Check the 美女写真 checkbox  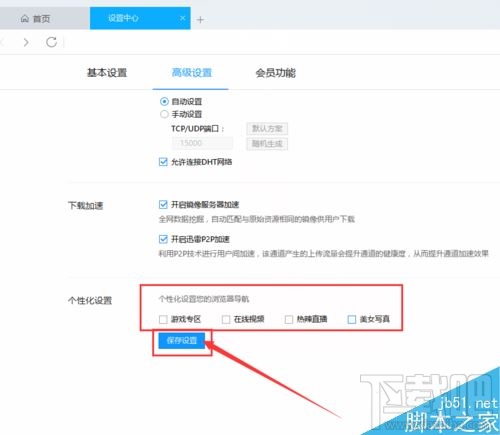(352, 319)
